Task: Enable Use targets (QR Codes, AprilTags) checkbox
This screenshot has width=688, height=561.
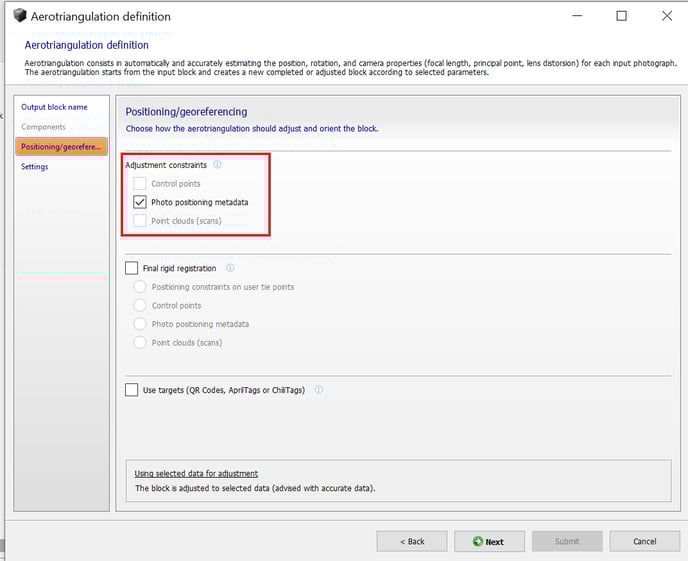Action: tap(132, 390)
